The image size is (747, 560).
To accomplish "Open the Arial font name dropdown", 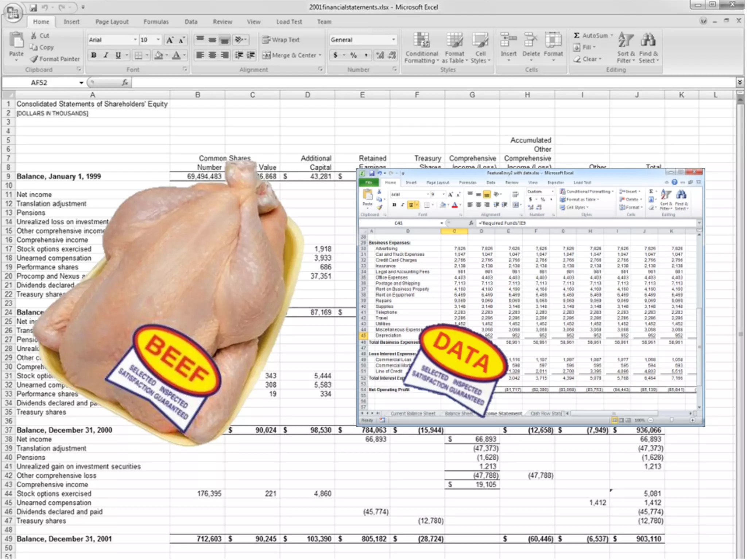I will pos(135,40).
